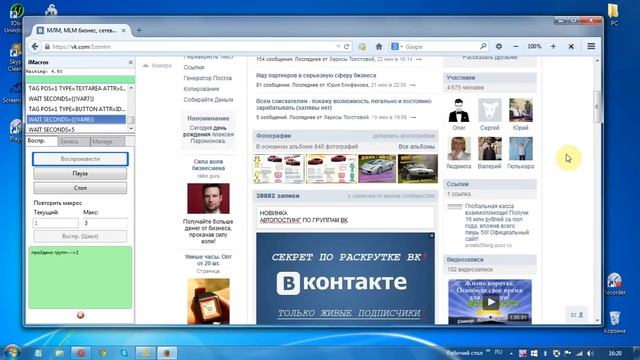This screenshot has height=360, width=640.
Task: Open the Участники block header
Action: 490,78
